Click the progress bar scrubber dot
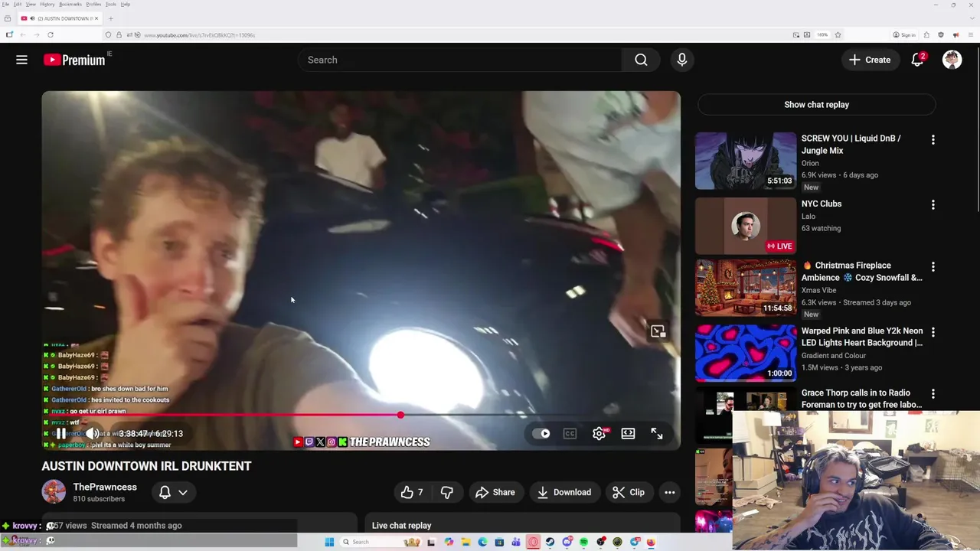Viewport: 980px width, 551px height. click(400, 415)
